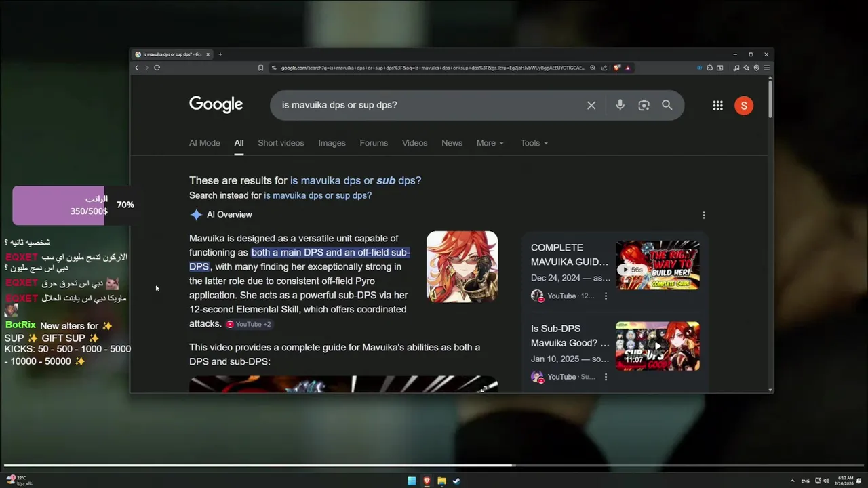This screenshot has width=868, height=488.
Task: Click the Google logo
Action: (x=216, y=104)
